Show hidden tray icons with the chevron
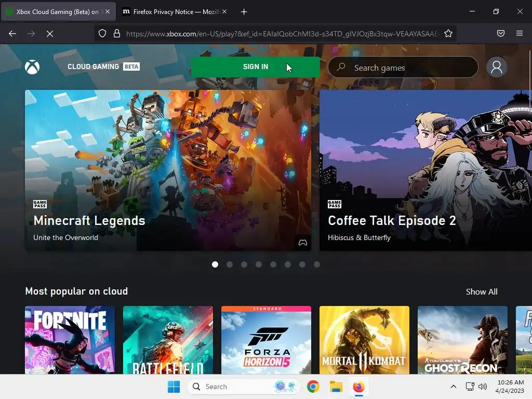This screenshot has height=399, width=532. (x=453, y=387)
